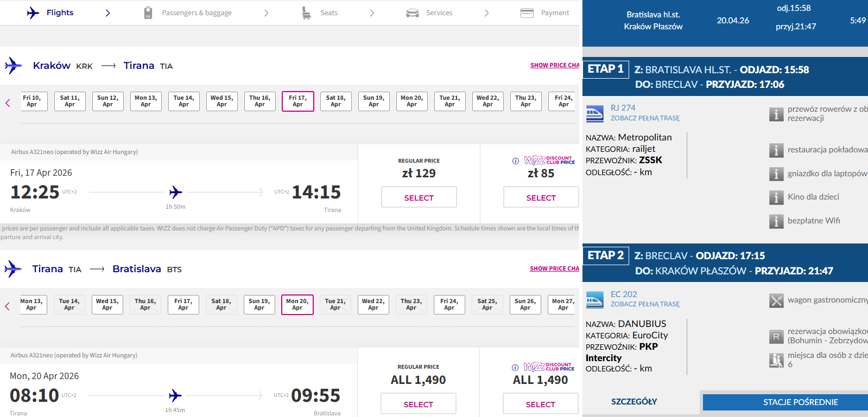
Task: View full route of RJ 274
Action: click(x=645, y=118)
